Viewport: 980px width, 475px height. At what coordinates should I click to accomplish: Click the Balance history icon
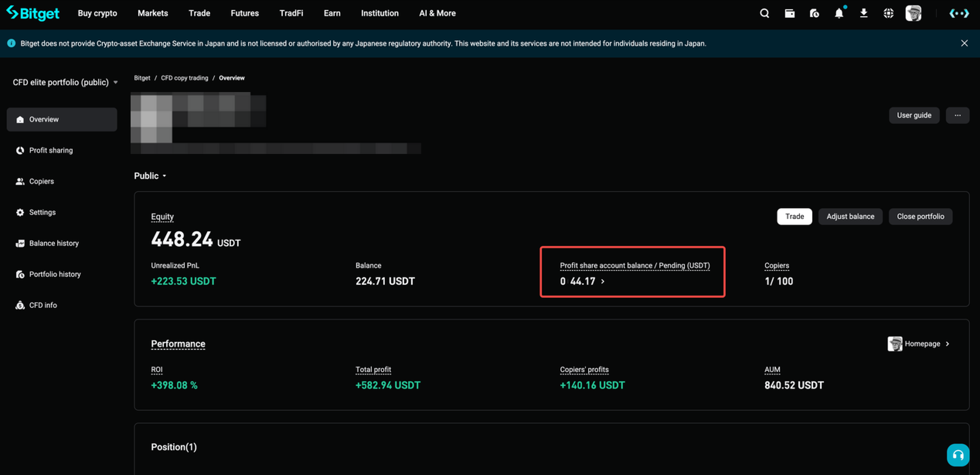[20, 243]
